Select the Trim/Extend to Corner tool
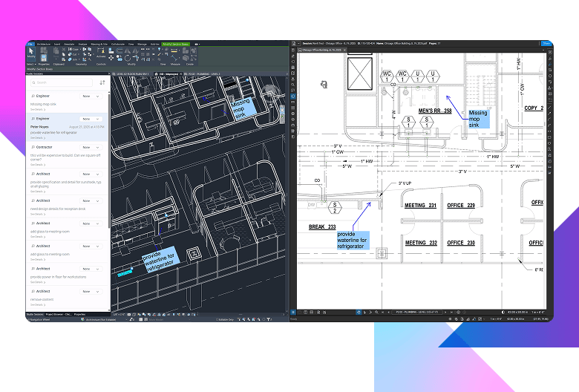The width and height of the screenshot is (579, 392). point(135,58)
